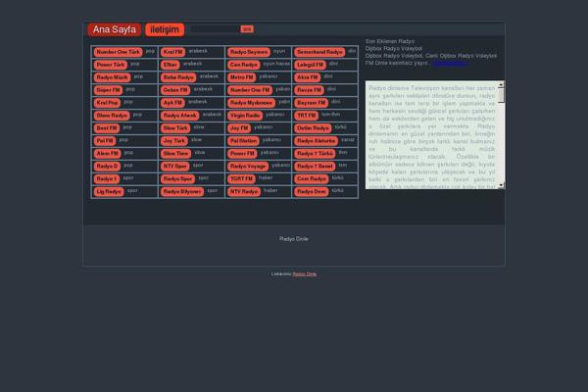
Task: Select Radyo 7 Türkü station
Action: (x=315, y=154)
